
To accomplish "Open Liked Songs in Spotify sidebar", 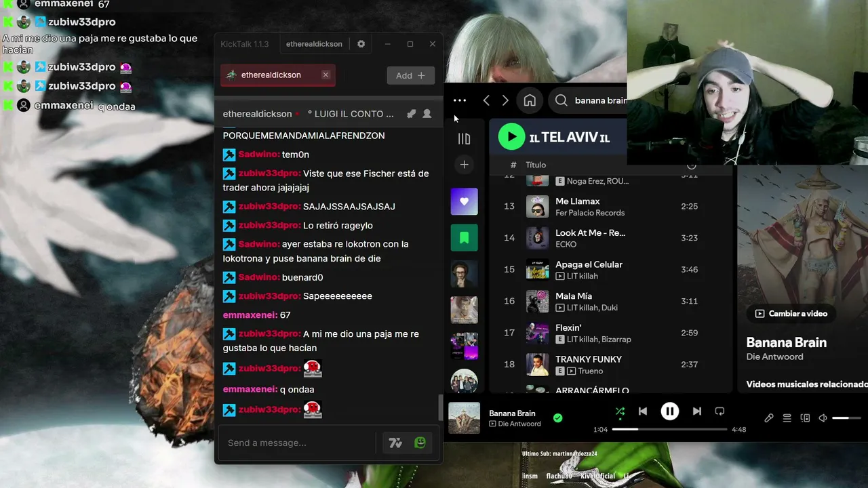I will pos(464,201).
